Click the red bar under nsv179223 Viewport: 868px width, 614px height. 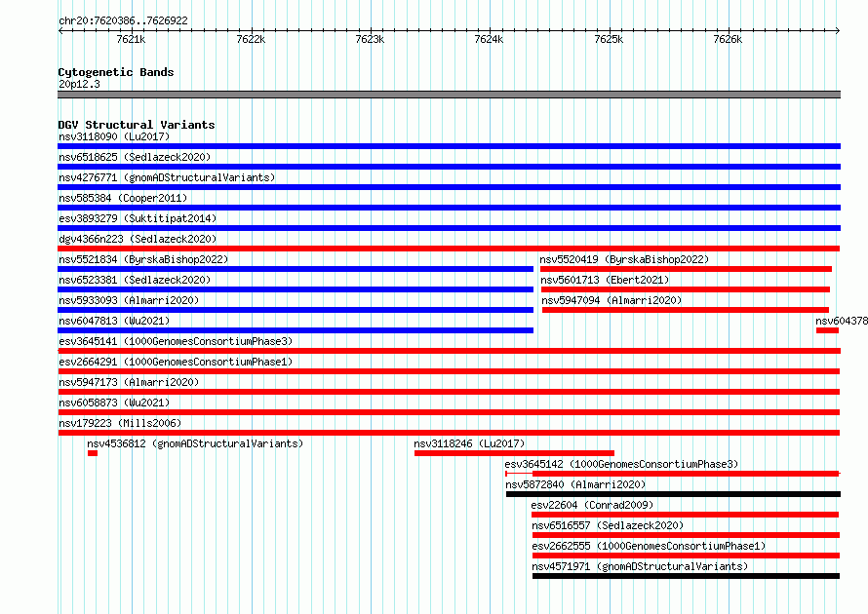point(449,433)
